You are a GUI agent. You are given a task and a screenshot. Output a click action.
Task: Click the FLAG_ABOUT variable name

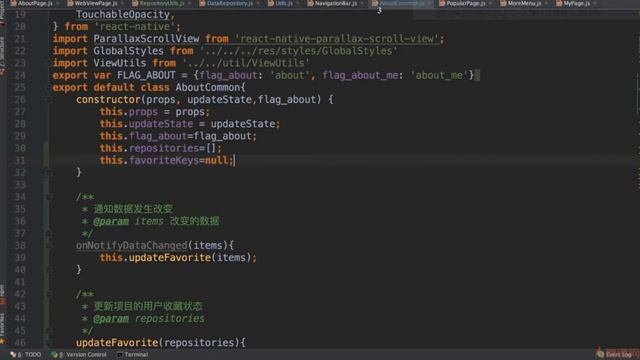click(146, 75)
